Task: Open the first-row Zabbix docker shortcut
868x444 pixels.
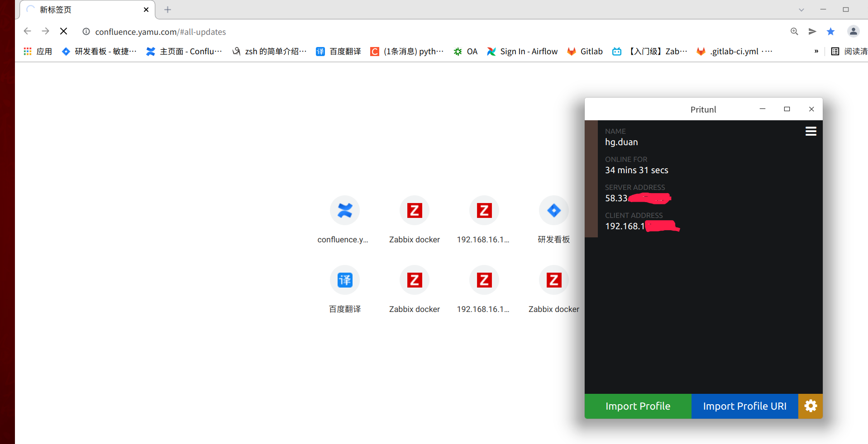Action: (x=414, y=220)
